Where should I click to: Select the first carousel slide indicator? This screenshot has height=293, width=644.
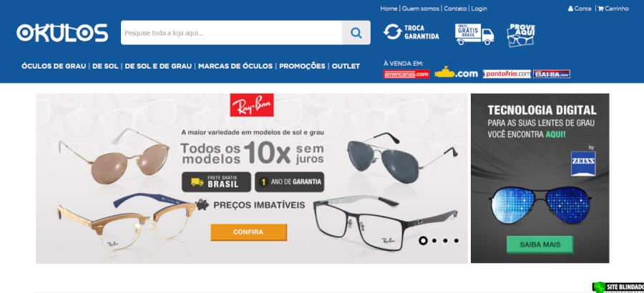(423, 241)
